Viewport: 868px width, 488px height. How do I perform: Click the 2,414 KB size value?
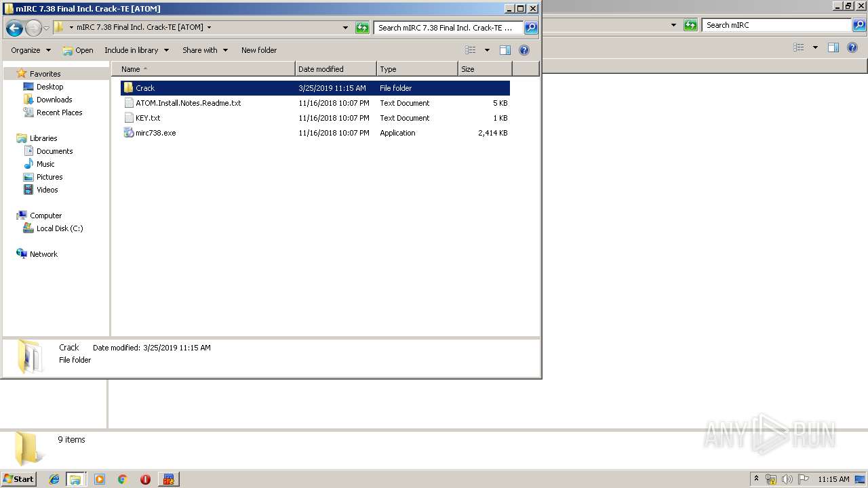coord(493,133)
